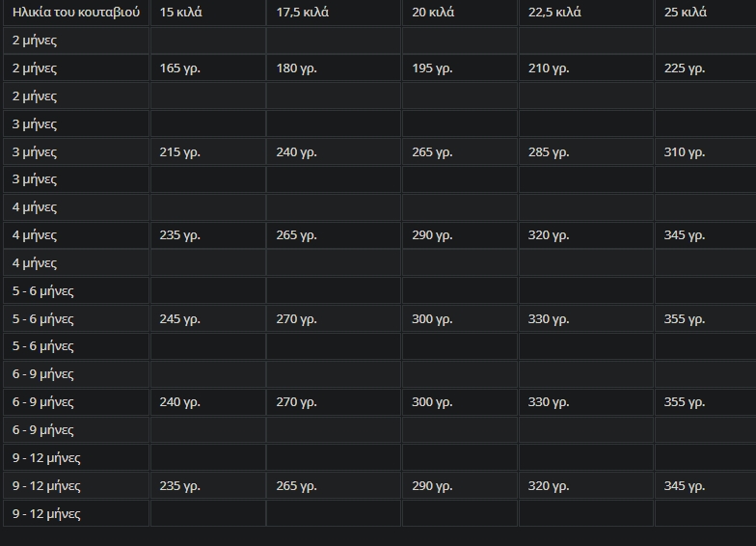This screenshot has width=756, height=546.
Task: Select the '180 γρ.' cell
Action: pyautogui.click(x=334, y=68)
